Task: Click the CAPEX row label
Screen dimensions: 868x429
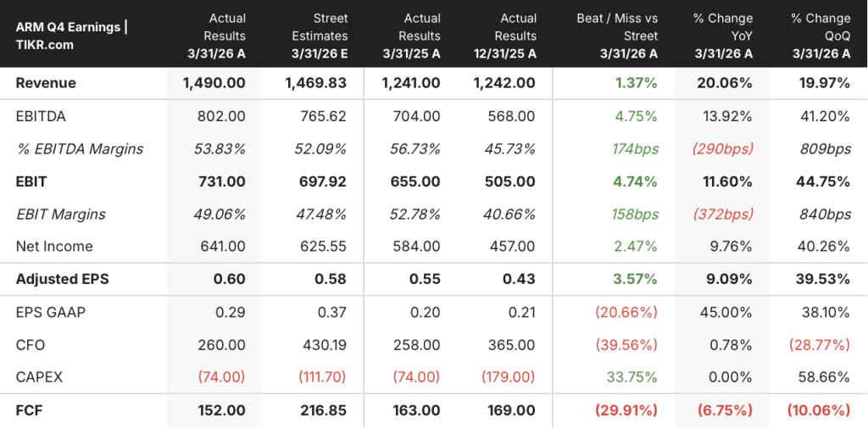Action: (x=39, y=377)
